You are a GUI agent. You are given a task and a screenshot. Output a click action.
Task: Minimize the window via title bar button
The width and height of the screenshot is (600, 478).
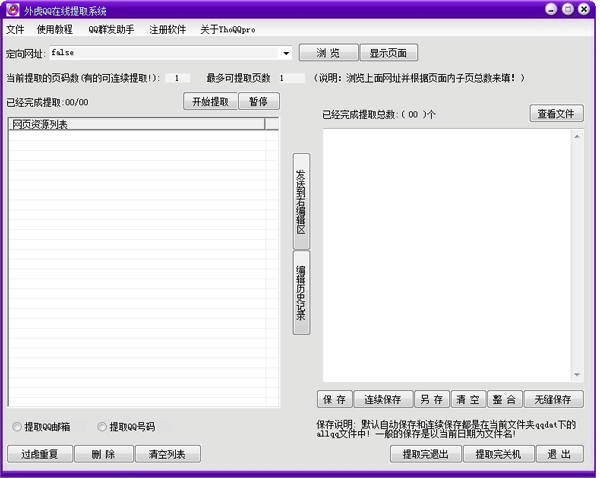pyautogui.click(x=551, y=10)
